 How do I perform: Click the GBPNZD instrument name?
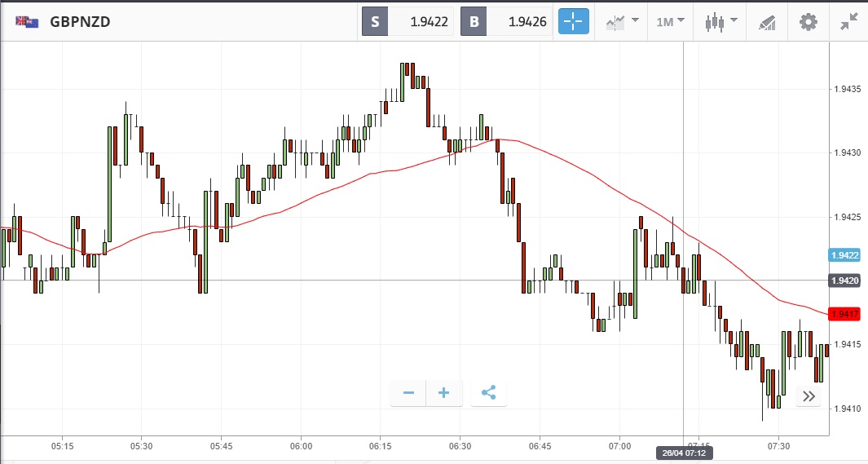coord(80,22)
